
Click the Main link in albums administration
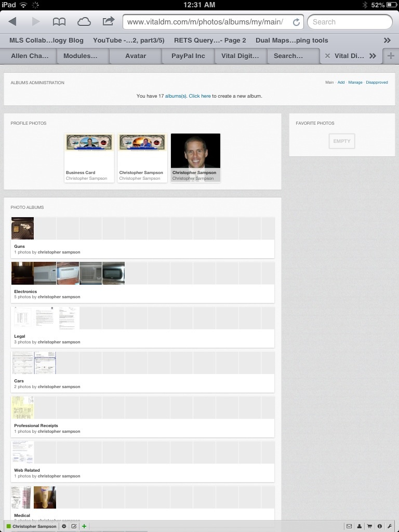tap(329, 83)
